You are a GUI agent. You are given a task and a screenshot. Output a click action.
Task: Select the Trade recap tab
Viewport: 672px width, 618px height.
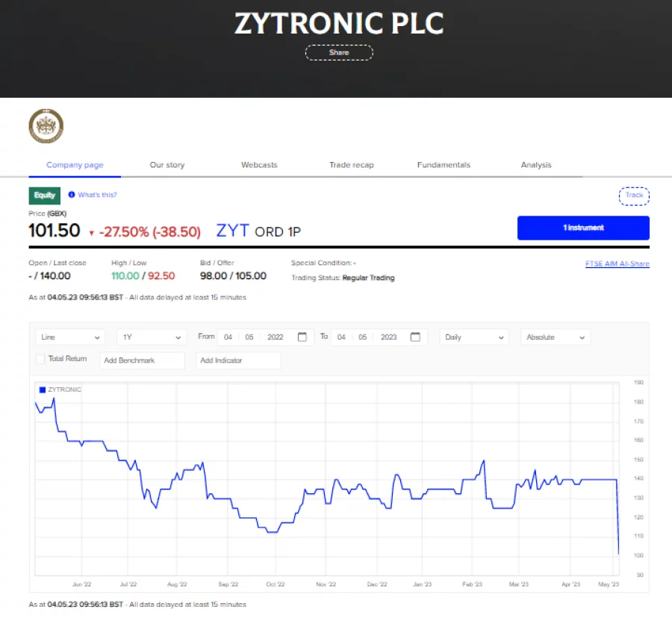click(x=351, y=165)
